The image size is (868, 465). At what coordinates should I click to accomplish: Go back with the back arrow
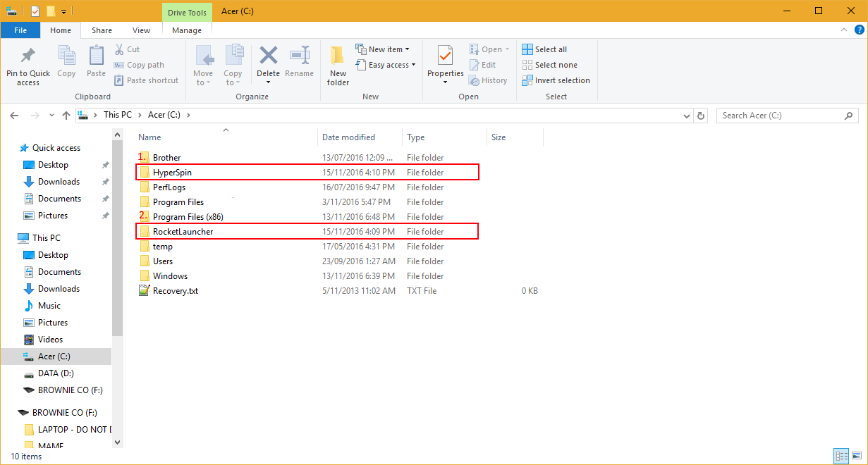click(15, 116)
